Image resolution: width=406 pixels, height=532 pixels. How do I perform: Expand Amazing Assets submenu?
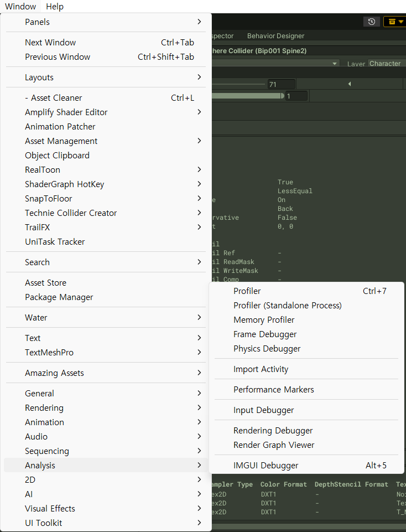pos(106,373)
